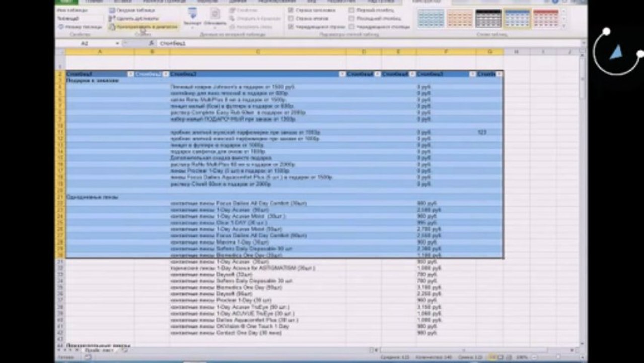Open the Столбец1 filter dropdown
Image resolution: width=644 pixels, height=363 pixels.
130,74
